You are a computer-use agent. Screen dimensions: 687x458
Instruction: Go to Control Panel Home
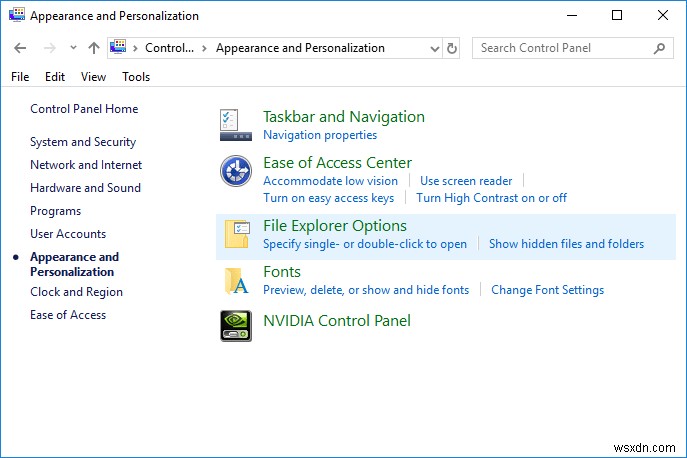(x=84, y=109)
